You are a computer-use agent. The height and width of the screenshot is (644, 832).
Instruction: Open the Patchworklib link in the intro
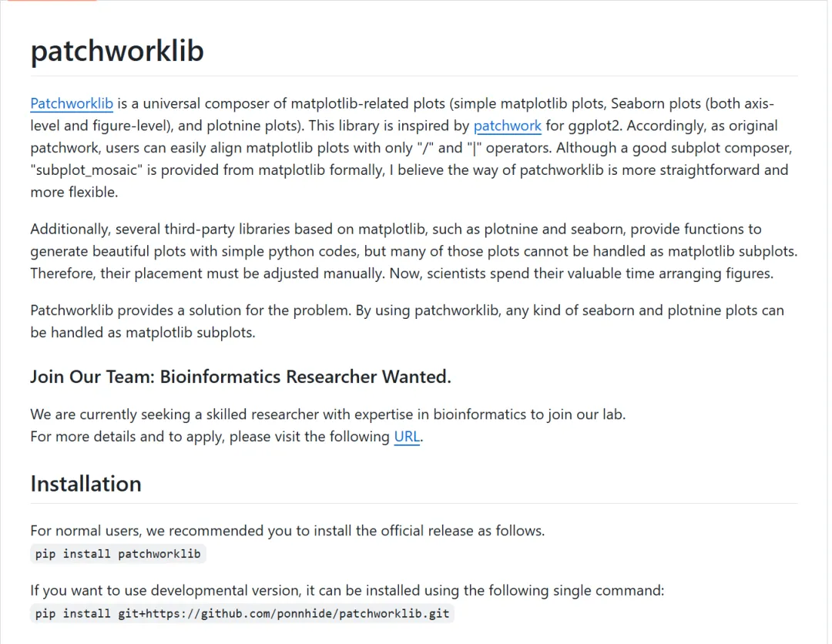pos(72,104)
